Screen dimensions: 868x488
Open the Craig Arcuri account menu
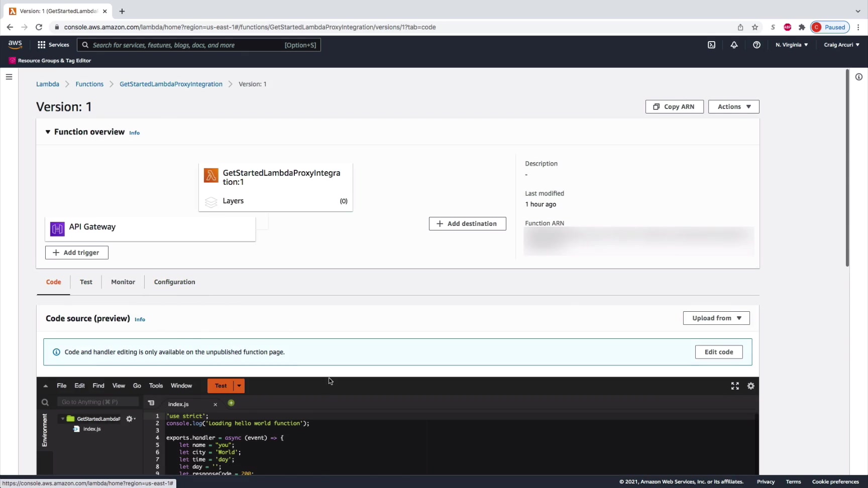(841, 45)
